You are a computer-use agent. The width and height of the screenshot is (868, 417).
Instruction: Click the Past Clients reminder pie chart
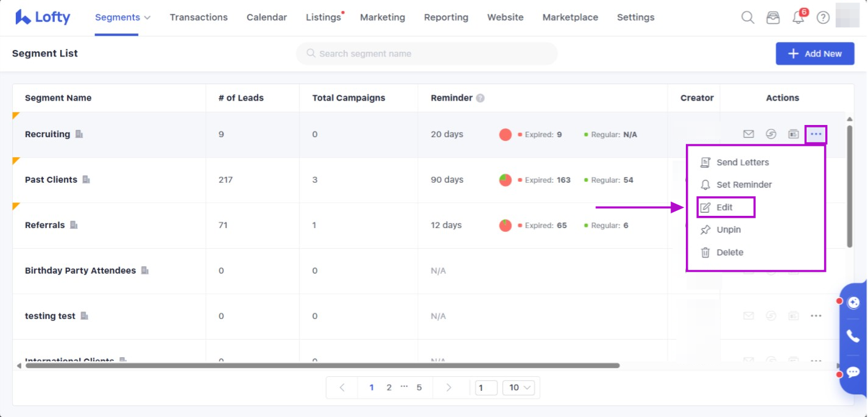pyautogui.click(x=505, y=180)
